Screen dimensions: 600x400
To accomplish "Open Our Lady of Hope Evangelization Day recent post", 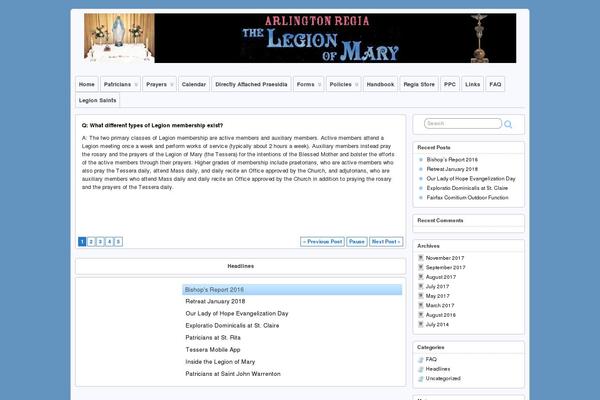I will [471, 179].
